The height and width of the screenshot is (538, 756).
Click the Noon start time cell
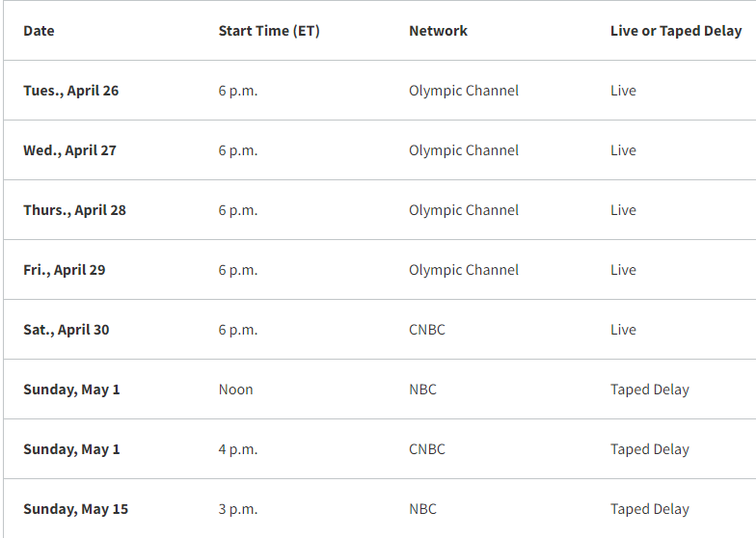pyautogui.click(x=235, y=390)
